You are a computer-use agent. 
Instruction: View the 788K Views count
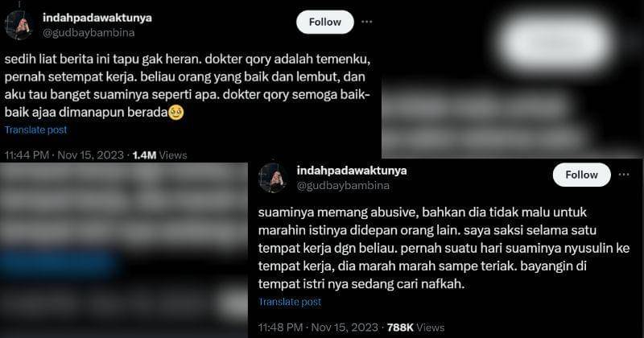coord(415,328)
